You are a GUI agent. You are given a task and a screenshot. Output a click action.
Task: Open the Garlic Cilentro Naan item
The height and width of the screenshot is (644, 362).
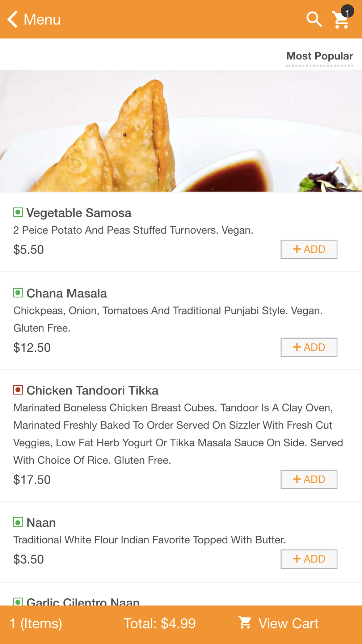[83, 601]
